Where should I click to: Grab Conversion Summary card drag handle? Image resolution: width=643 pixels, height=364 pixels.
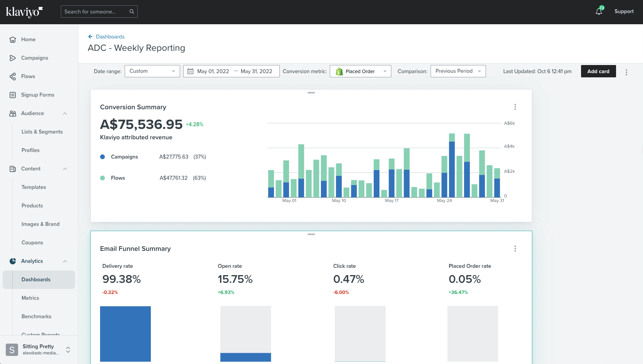pos(311,93)
